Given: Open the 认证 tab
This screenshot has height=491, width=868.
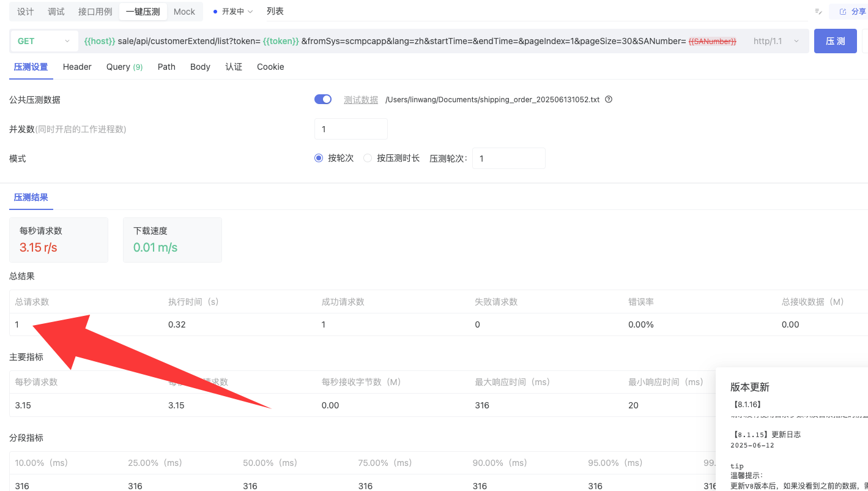Looking at the screenshot, I should click(x=234, y=67).
